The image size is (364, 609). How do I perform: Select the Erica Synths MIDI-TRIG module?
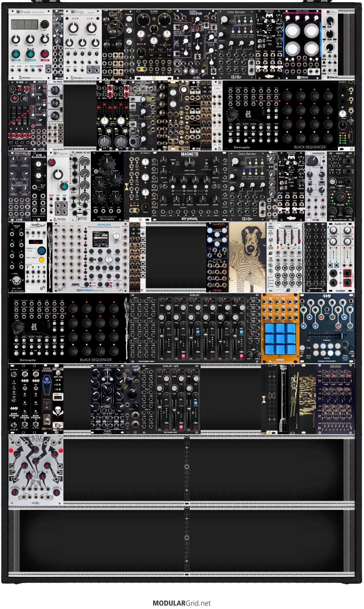[x=17, y=257]
